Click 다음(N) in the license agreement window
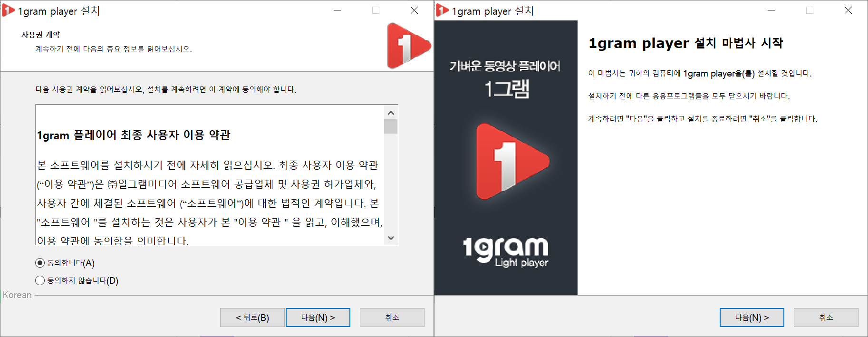Image resolution: width=868 pixels, height=337 pixels. pyautogui.click(x=318, y=318)
